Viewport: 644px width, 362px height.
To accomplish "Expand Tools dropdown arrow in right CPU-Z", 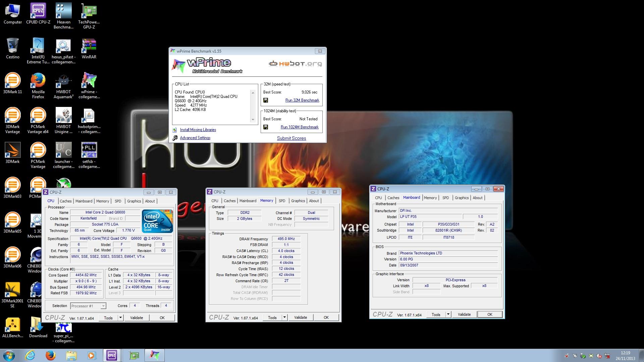I will tap(448, 314).
